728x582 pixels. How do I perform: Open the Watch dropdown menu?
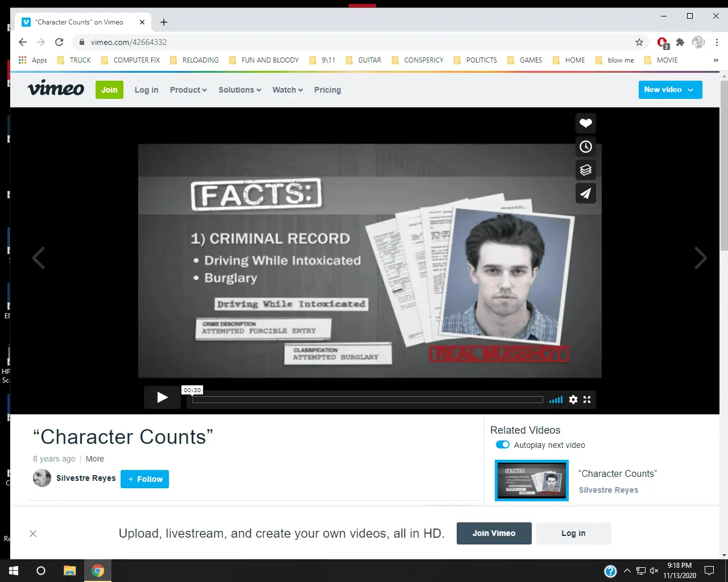287,90
